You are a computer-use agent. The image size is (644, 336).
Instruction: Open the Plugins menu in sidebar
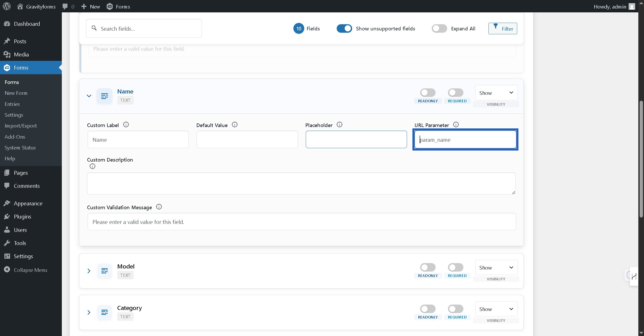pyautogui.click(x=22, y=217)
